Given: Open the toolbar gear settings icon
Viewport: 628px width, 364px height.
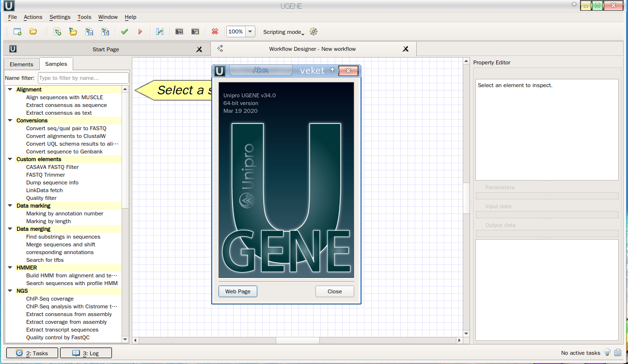Looking at the screenshot, I should point(314,31).
